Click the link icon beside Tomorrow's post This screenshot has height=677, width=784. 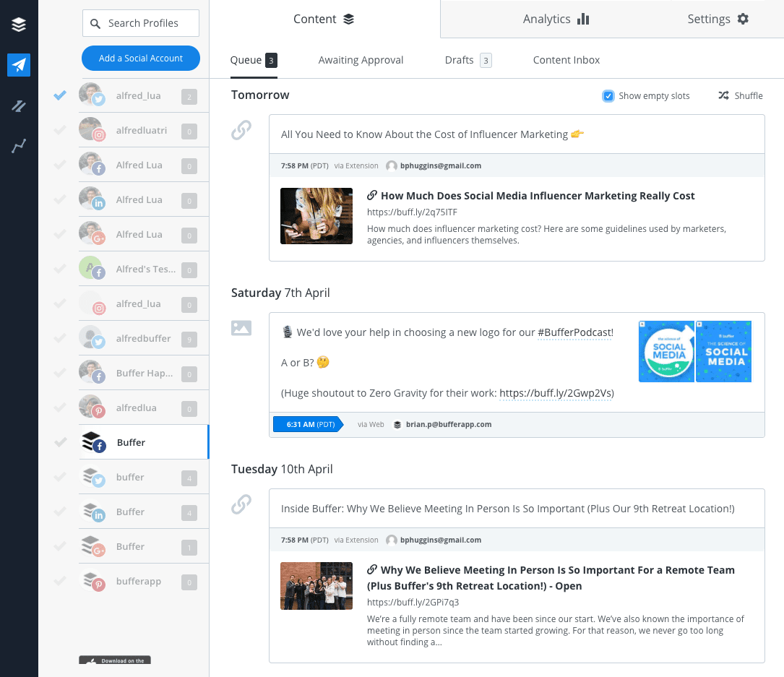tap(241, 131)
